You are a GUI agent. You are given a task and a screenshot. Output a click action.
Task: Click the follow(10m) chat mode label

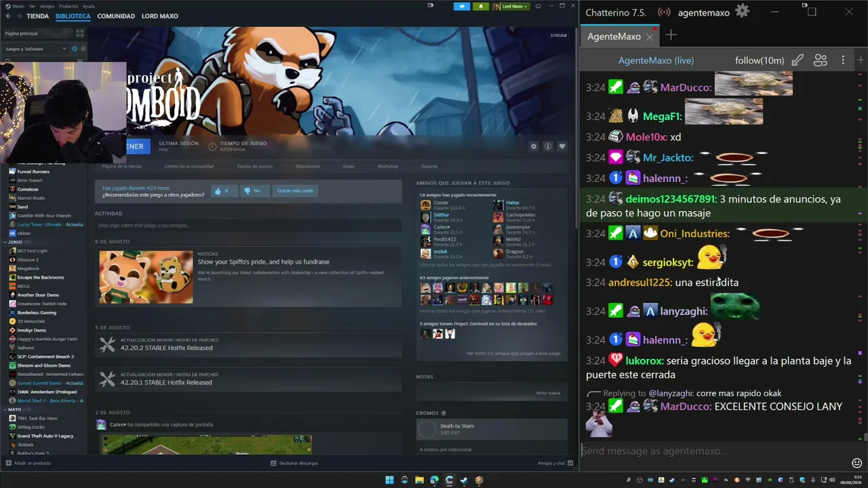(759, 60)
